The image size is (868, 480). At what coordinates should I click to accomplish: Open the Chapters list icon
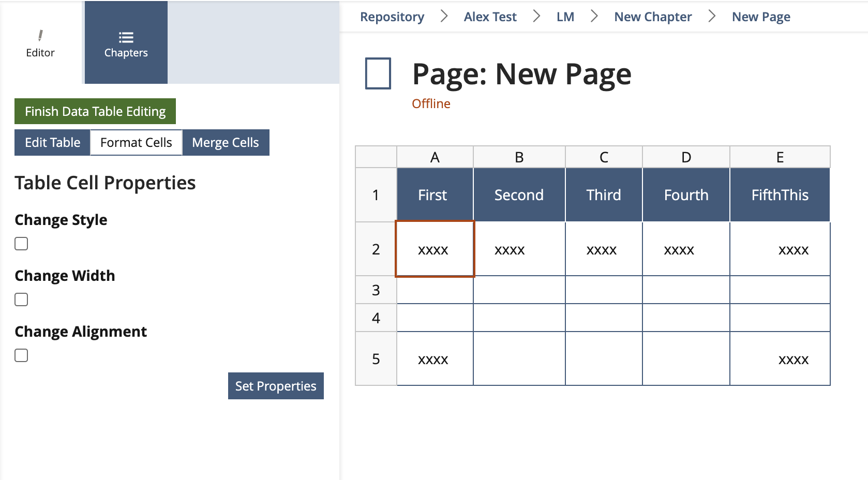[x=126, y=37]
